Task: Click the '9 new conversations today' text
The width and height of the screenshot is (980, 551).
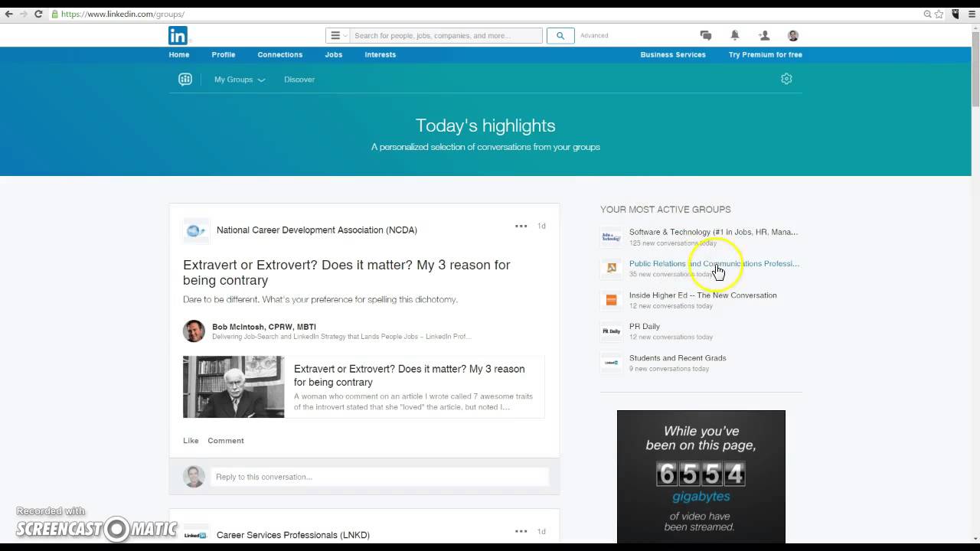Action: coord(669,369)
